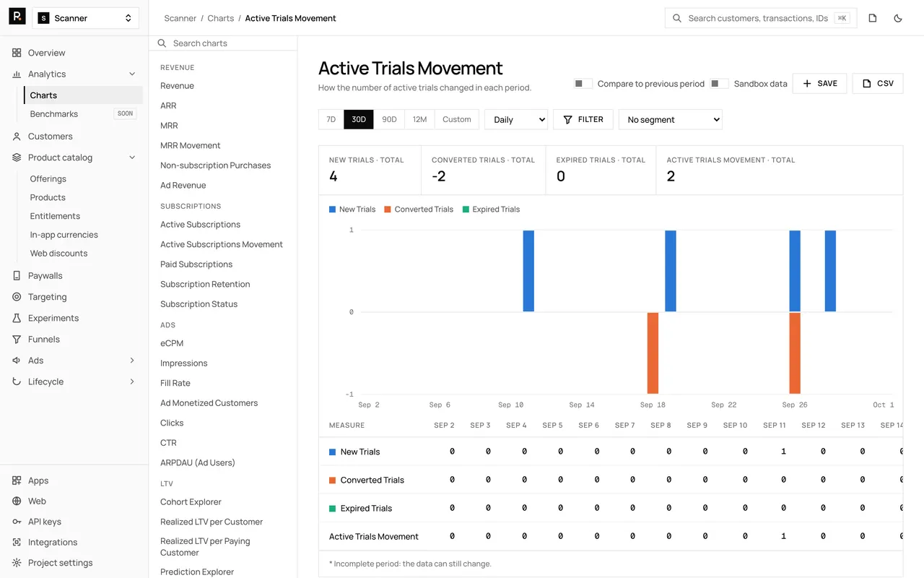Image resolution: width=924 pixels, height=578 pixels.
Task: Click the RevenueCat logo icon
Action: click(x=17, y=17)
